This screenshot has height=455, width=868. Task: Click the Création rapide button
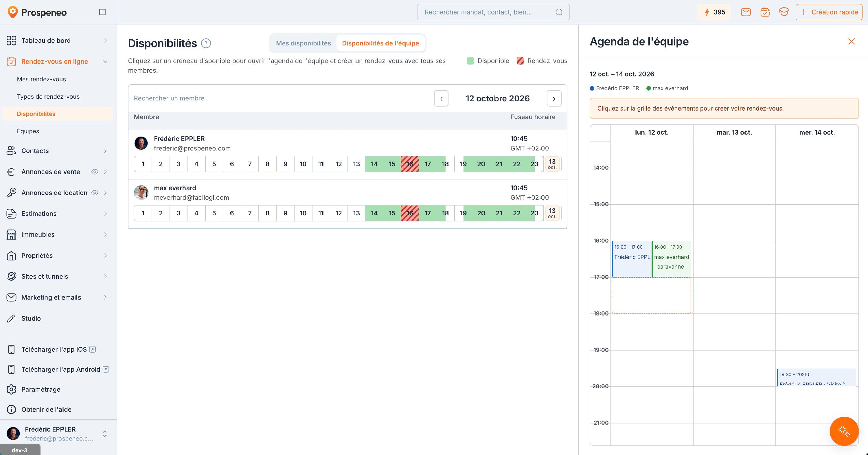click(x=829, y=12)
